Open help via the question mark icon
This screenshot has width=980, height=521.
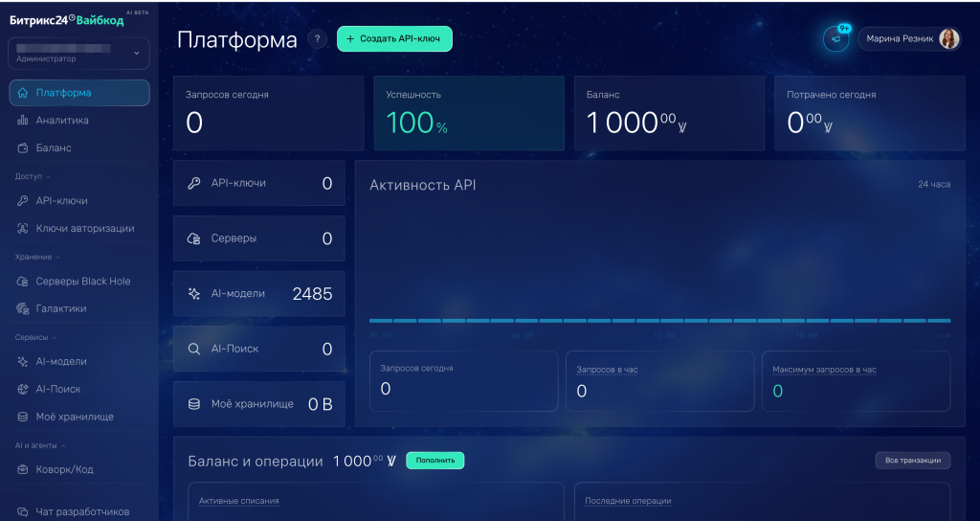coord(318,38)
